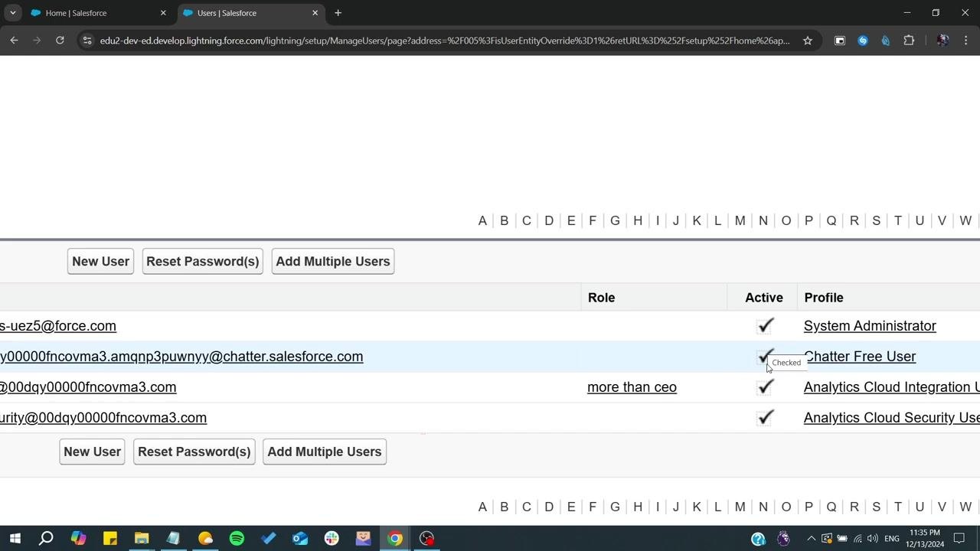Screen dimensions: 980x551
Task: Open Sticky Notes from the taskbar
Action: 109,538
